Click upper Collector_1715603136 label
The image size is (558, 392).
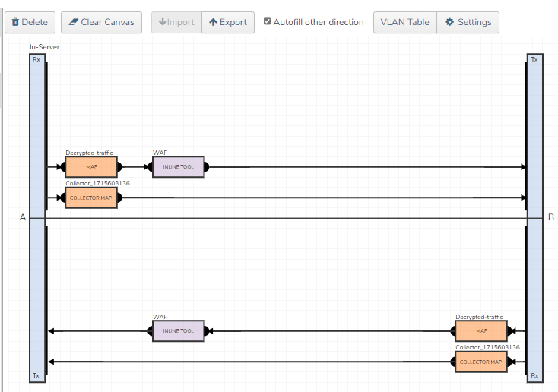(x=97, y=183)
